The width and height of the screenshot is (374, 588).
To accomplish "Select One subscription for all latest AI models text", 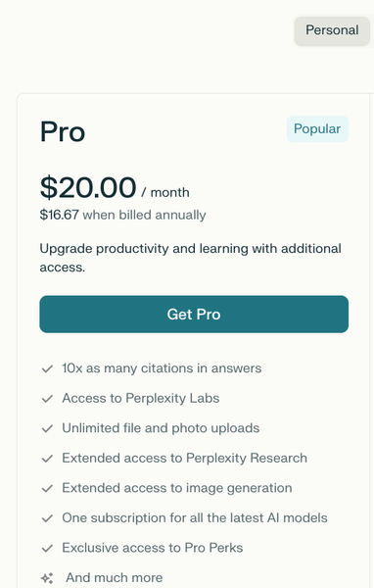I will pos(195,517).
